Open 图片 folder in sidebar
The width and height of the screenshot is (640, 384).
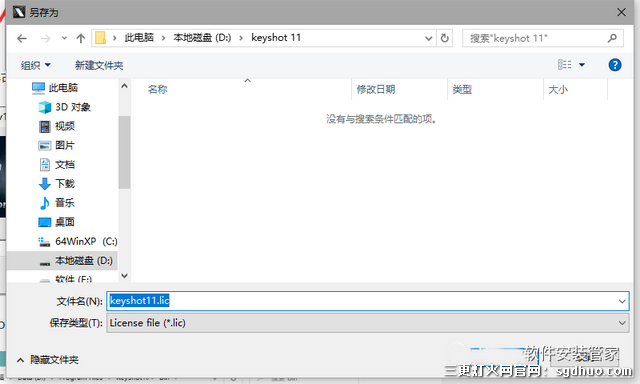[64, 145]
